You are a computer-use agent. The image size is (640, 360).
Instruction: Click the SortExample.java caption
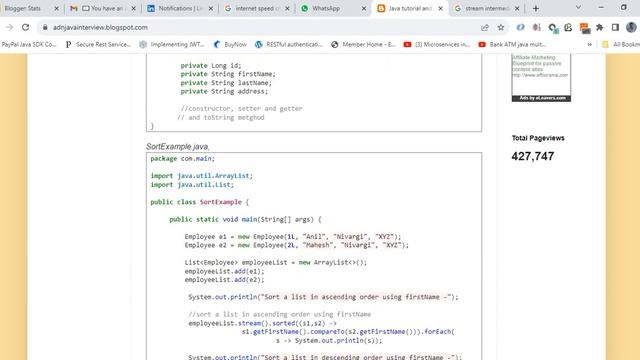178,147
